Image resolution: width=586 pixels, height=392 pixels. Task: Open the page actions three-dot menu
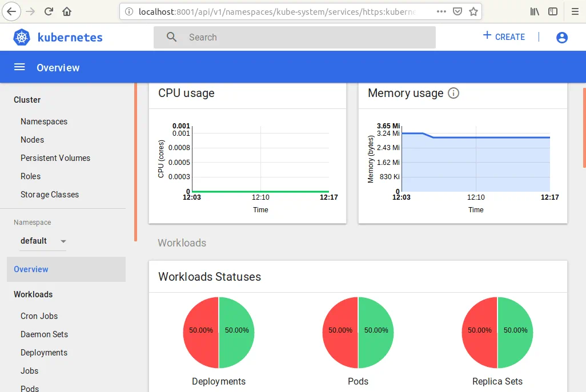441,11
